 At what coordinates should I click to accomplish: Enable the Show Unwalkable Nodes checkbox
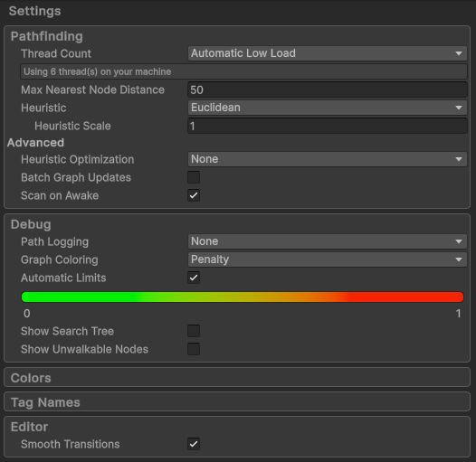(194, 349)
